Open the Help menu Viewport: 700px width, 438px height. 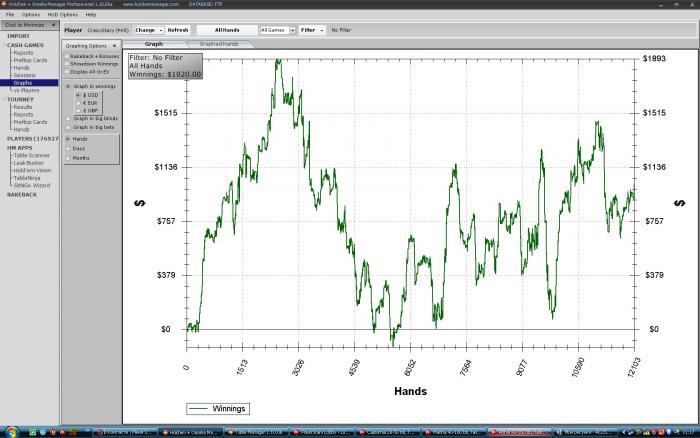91,15
